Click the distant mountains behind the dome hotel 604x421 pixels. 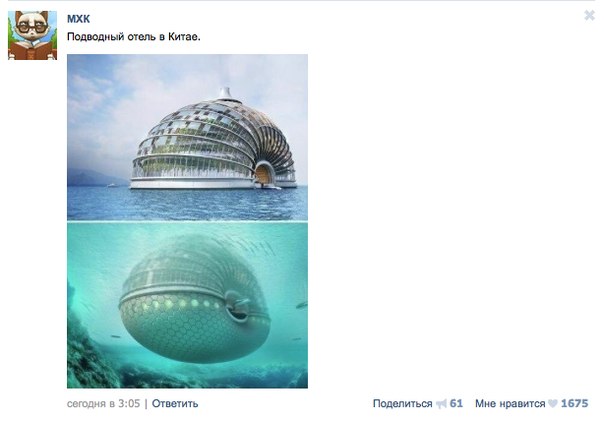(x=88, y=178)
